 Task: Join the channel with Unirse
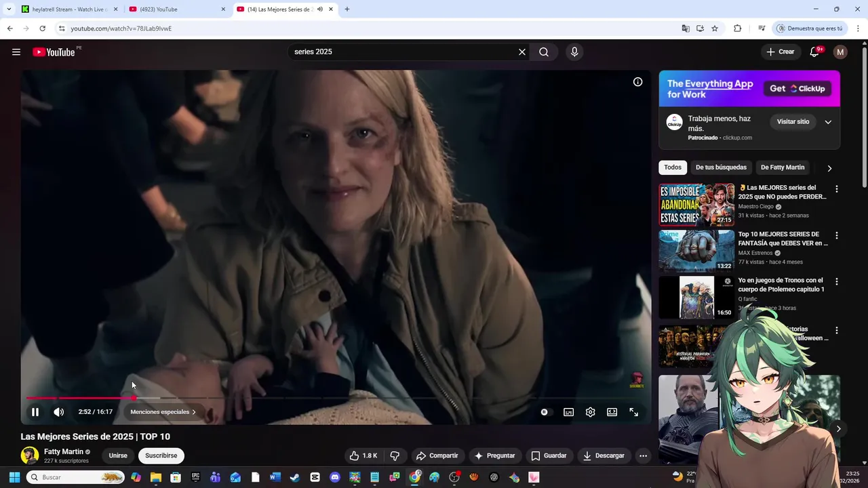click(x=118, y=455)
